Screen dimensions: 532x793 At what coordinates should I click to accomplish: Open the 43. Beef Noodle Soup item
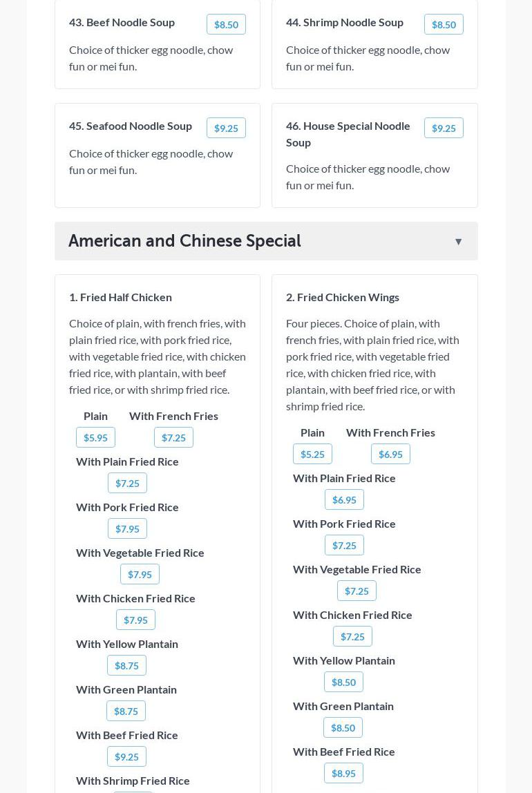122,22
